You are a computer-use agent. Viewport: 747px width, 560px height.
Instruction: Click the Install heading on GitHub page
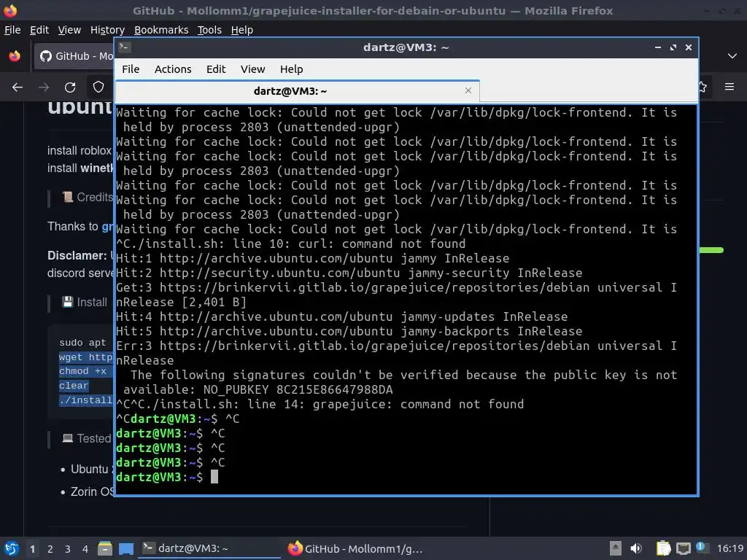(x=92, y=303)
